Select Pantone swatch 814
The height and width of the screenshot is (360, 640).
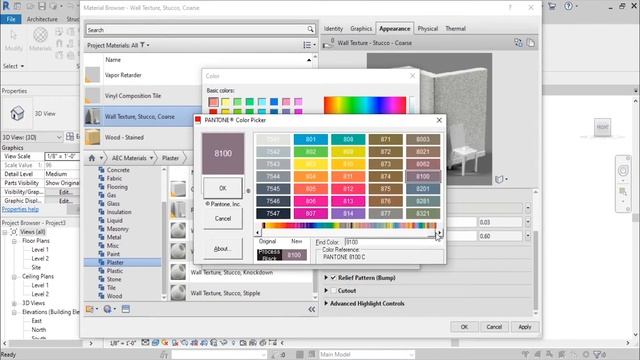pos(348,213)
